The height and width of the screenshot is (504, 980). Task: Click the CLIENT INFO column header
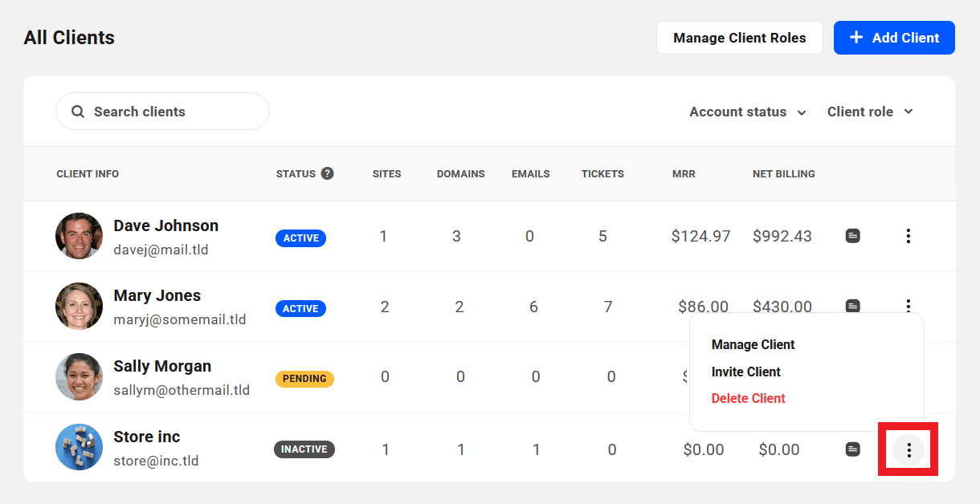[x=88, y=173]
